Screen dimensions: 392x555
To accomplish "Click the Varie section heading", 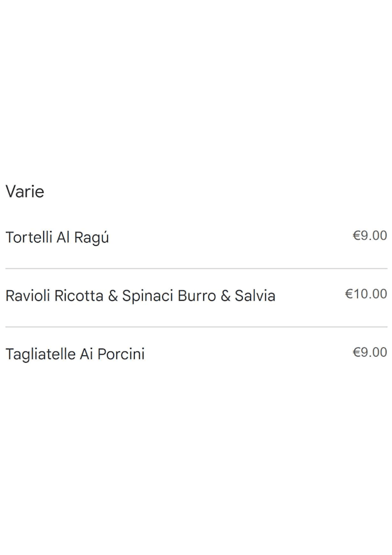I will pos(25,192).
